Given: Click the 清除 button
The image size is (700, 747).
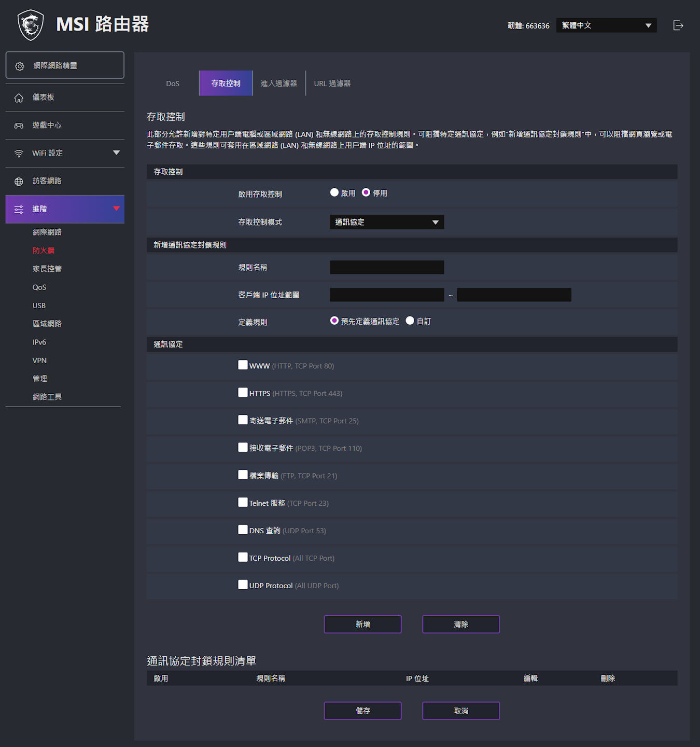Looking at the screenshot, I should coord(461,625).
